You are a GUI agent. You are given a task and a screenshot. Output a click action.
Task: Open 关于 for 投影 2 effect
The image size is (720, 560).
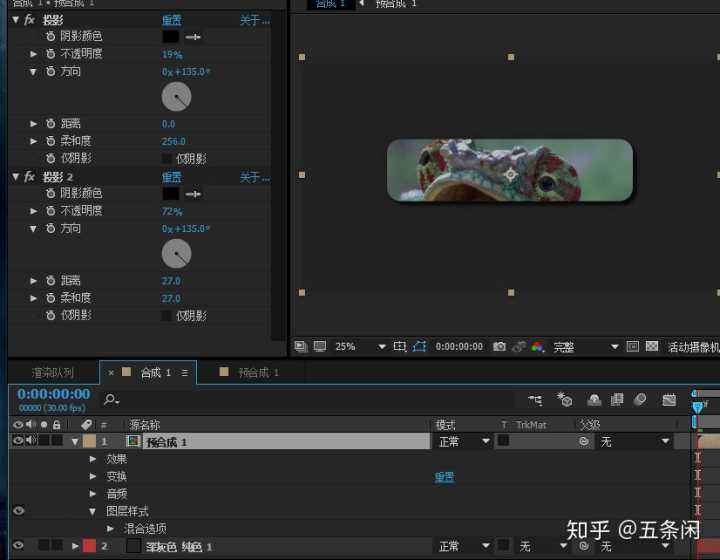tap(255, 177)
